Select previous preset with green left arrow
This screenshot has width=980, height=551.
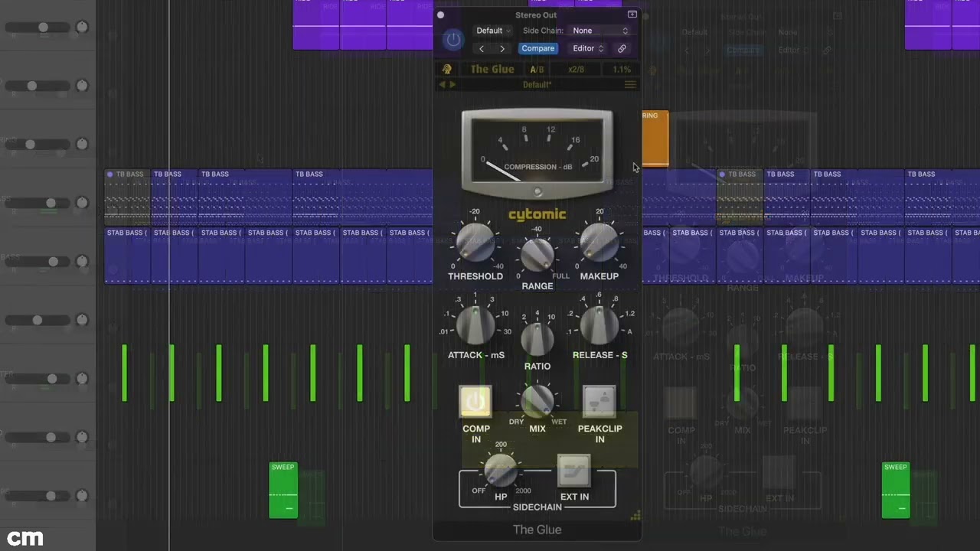(442, 84)
